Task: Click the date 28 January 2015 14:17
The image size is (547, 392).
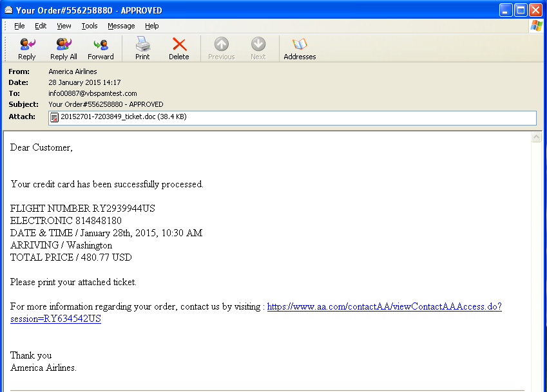Action: click(84, 82)
